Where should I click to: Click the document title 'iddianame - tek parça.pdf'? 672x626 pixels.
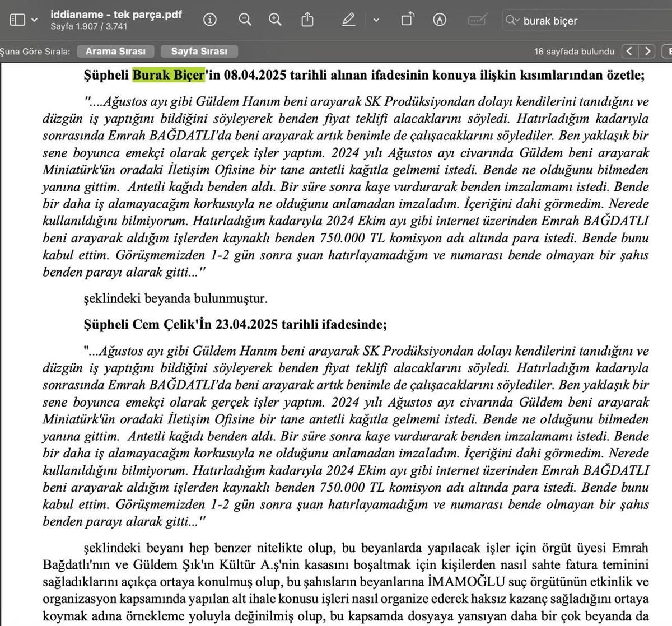click(x=116, y=15)
